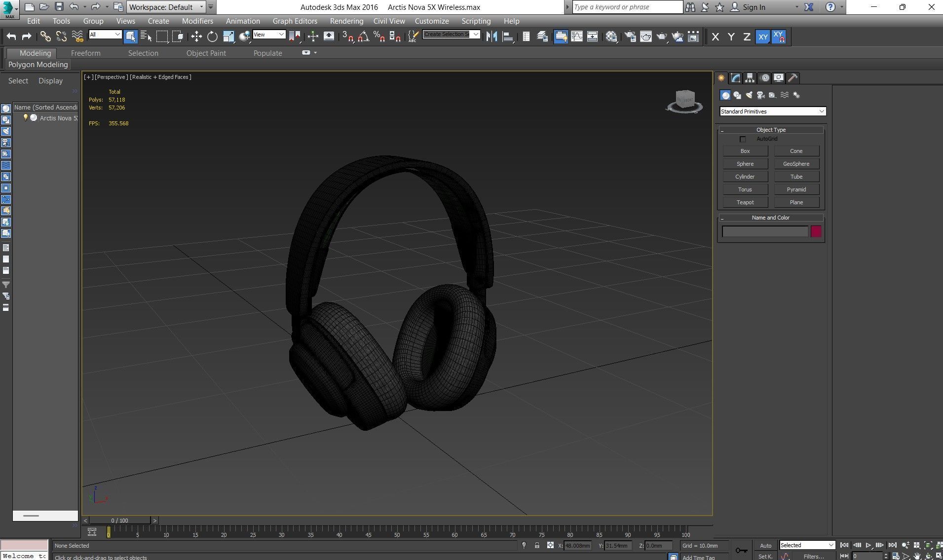Click the object name input field
Screen dimensions: 943x560
(765, 231)
